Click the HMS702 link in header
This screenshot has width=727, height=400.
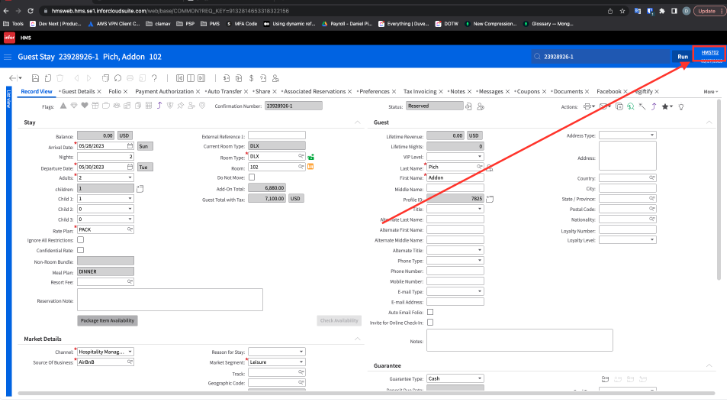(x=710, y=53)
